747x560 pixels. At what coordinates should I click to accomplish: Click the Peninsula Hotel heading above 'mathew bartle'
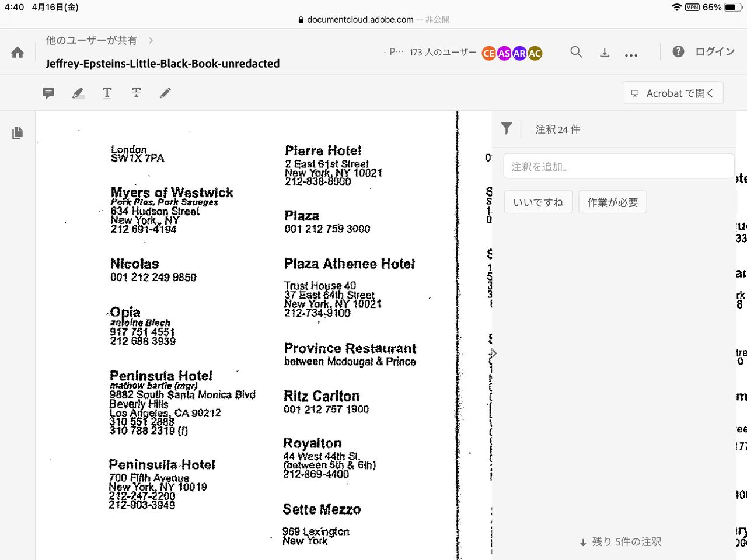161,376
